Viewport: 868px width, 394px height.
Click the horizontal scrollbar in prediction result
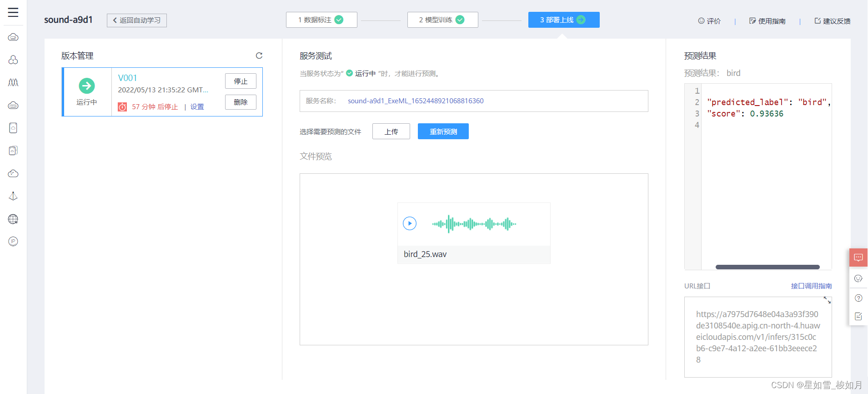[768, 267]
